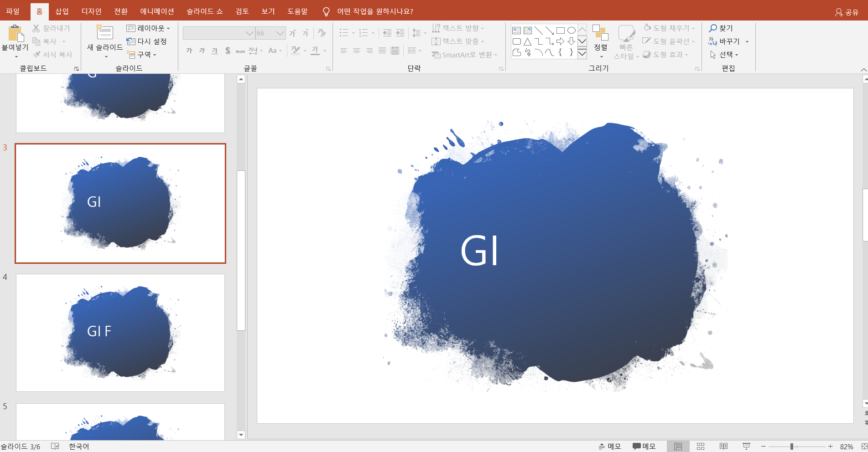Click Find (찾기) magnifier icon

point(713,28)
